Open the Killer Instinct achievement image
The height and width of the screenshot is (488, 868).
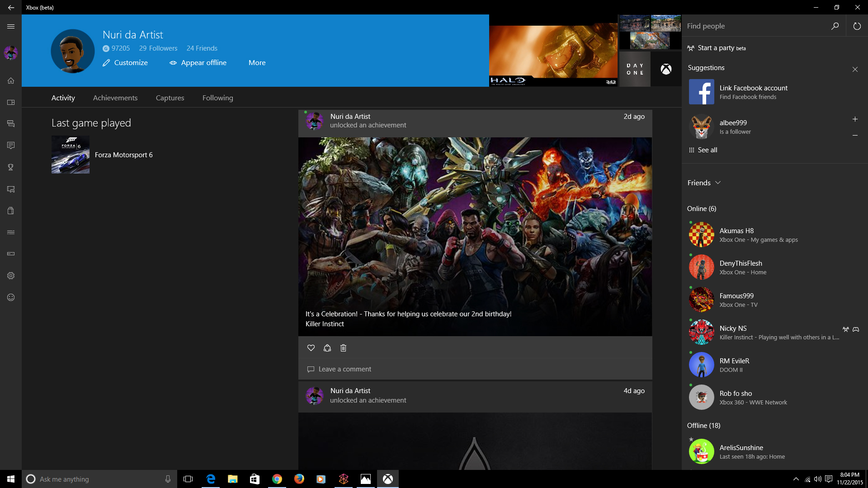475,236
